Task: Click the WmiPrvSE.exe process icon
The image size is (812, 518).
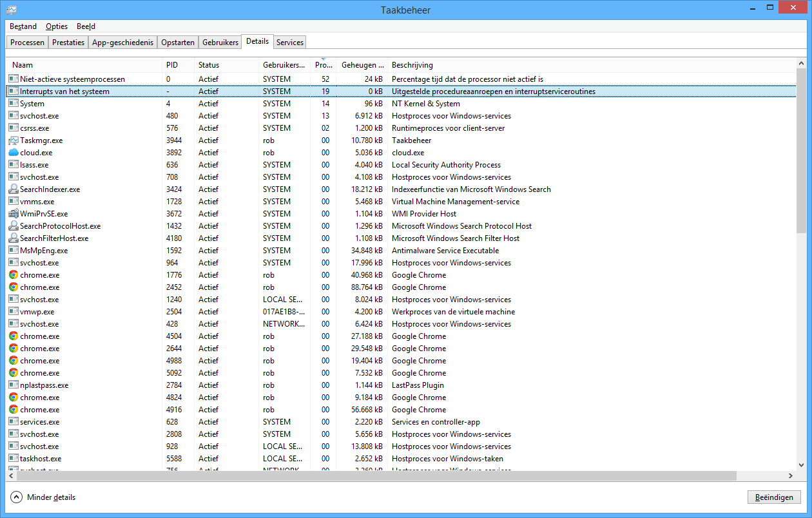Action: [14, 214]
